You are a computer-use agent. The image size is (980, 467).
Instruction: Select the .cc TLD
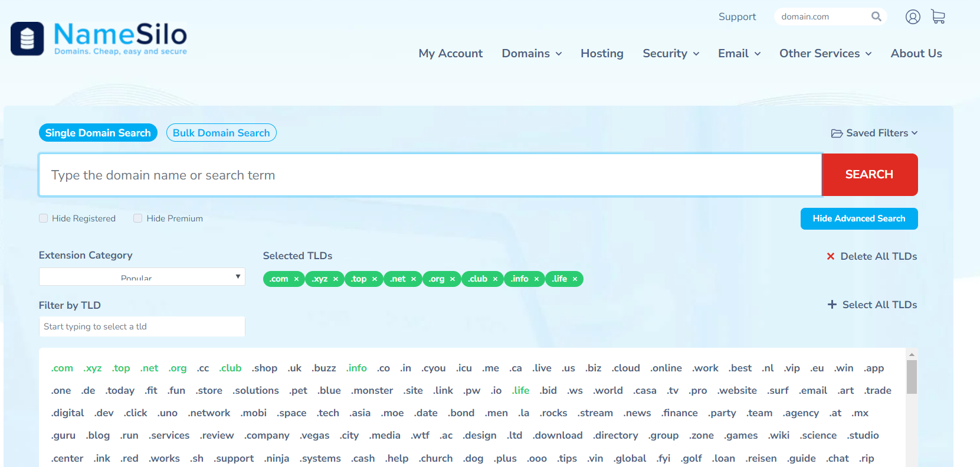tap(203, 368)
